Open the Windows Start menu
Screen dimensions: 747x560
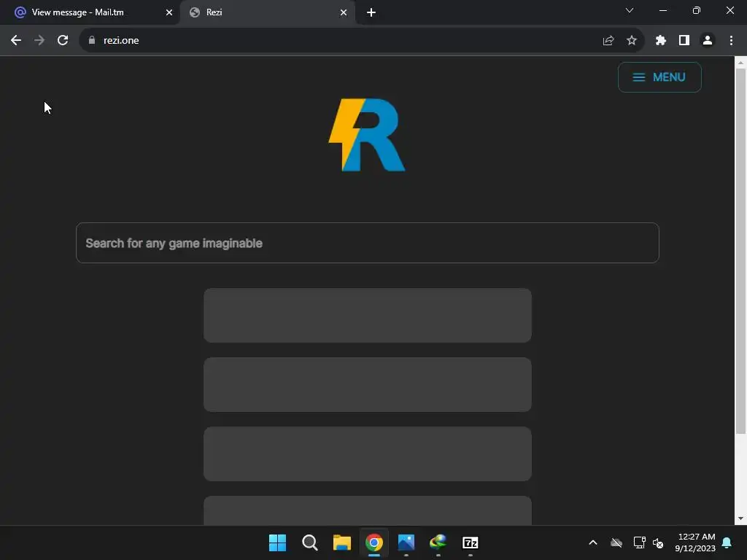tap(277, 542)
